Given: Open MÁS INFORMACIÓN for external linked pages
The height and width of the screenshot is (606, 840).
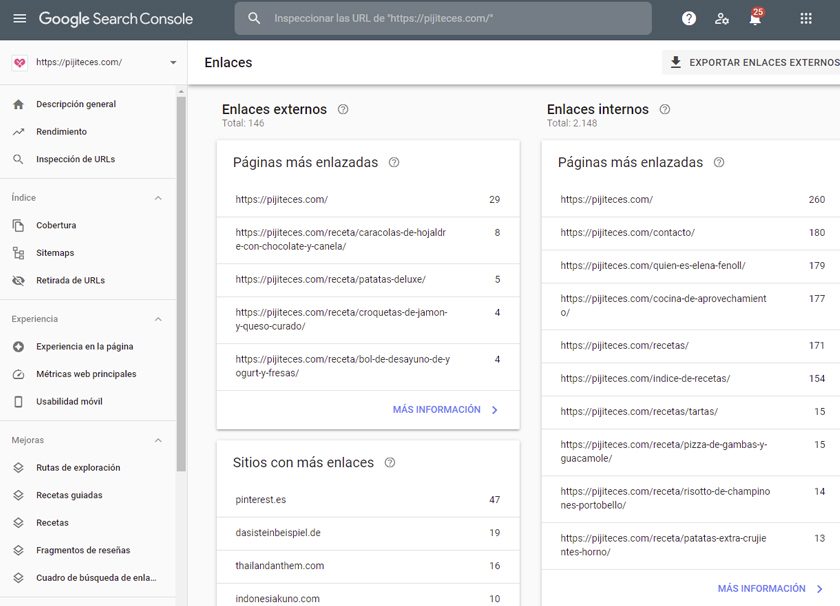Looking at the screenshot, I should coord(446,410).
